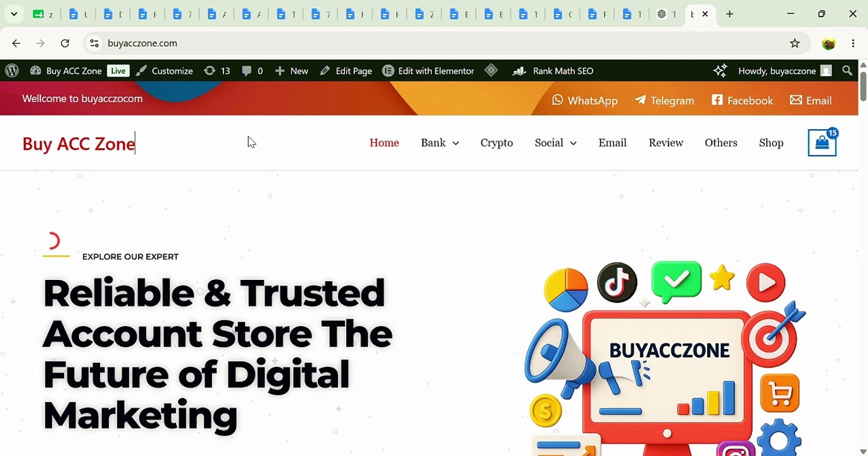Open the Buy ACC Zone dashboard link
868x456 pixels.
[66, 71]
